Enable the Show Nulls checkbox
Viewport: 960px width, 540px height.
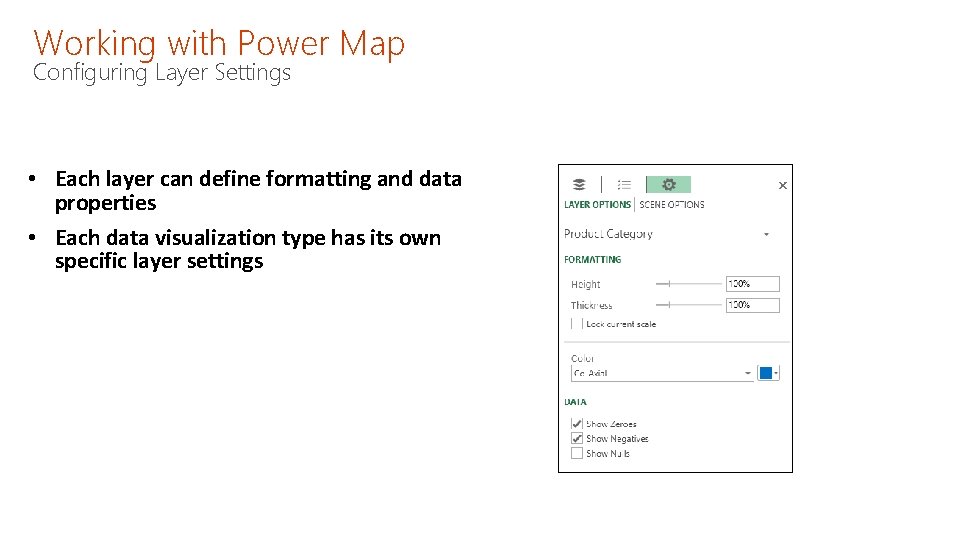(576, 454)
